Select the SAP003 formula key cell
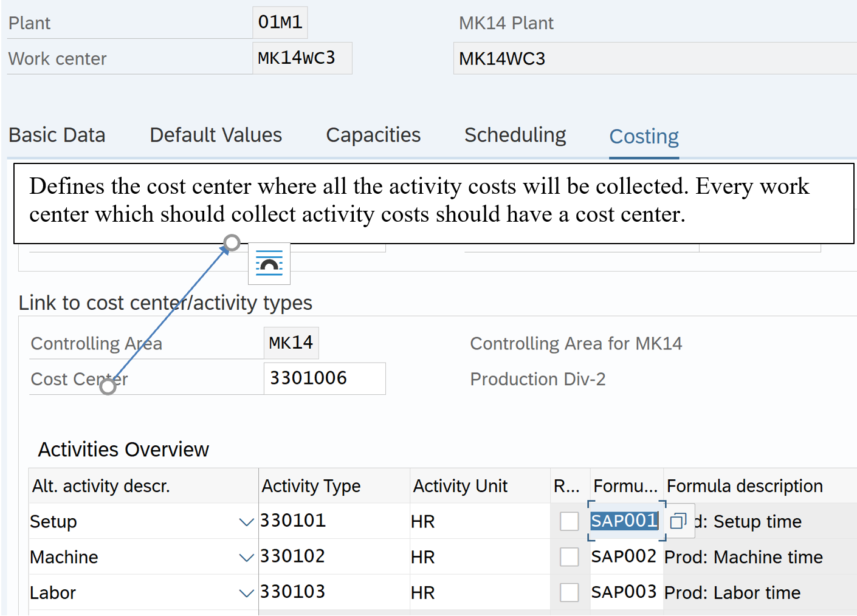Screen dimensions: 857x616 coord(624,592)
